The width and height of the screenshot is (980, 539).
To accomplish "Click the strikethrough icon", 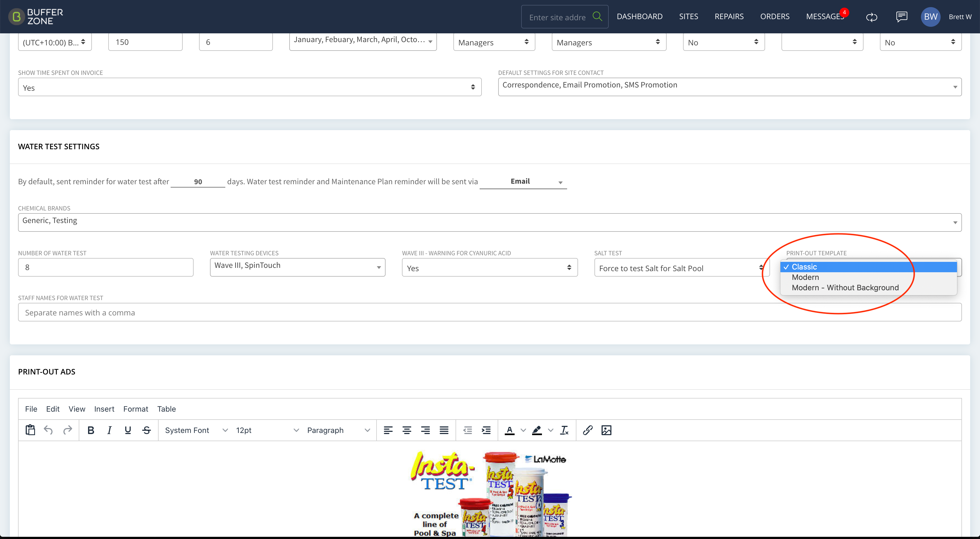I will tap(147, 430).
